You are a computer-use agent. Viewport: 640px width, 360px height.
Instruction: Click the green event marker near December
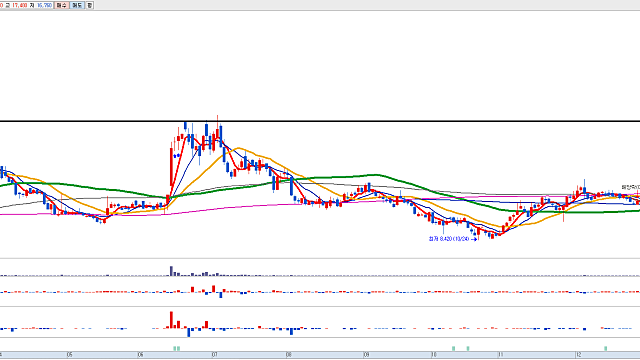605,349
